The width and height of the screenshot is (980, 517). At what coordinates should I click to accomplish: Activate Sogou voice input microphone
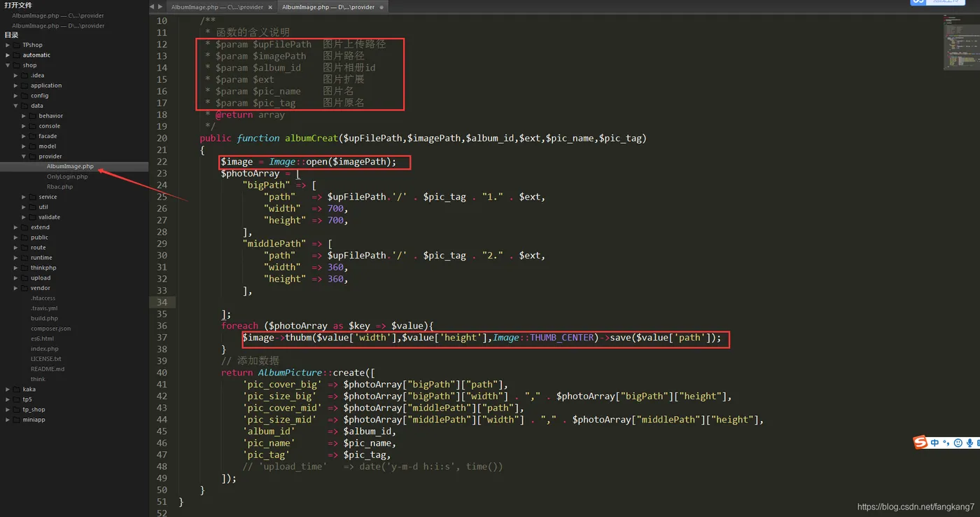coord(970,443)
